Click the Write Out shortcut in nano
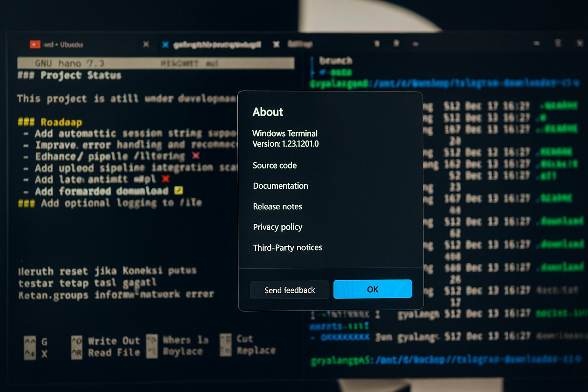 [x=114, y=341]
